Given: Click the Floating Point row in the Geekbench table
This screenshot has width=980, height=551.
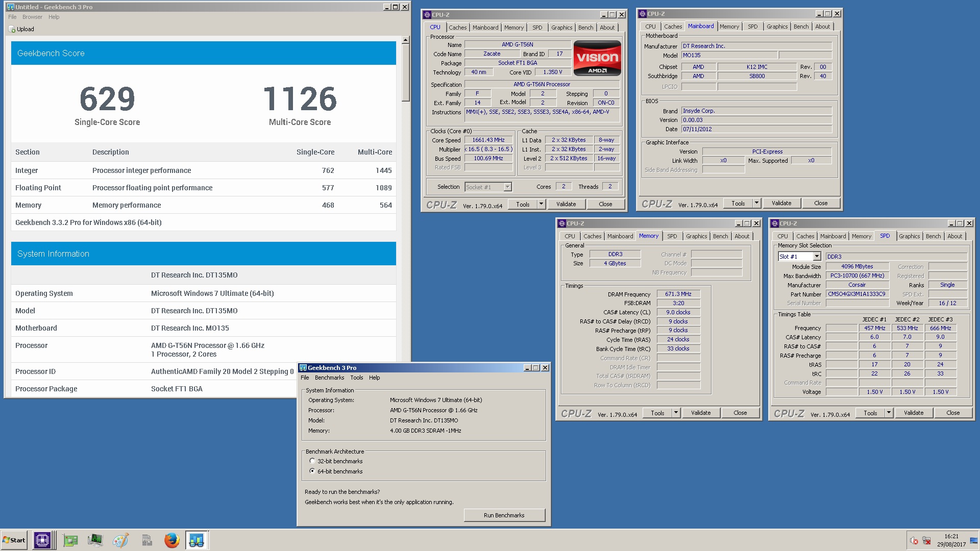Looking at the screenshot, I should click(204, 188).
